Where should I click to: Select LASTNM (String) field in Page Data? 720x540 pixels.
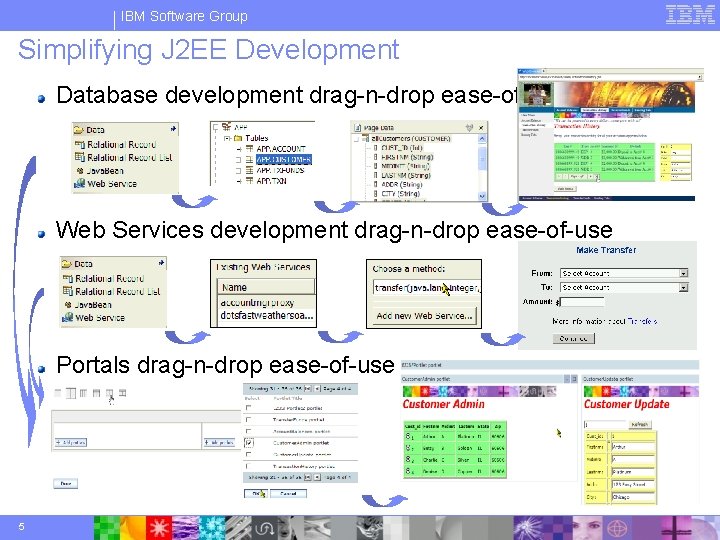pyautogui.click(x=405, y=175)
